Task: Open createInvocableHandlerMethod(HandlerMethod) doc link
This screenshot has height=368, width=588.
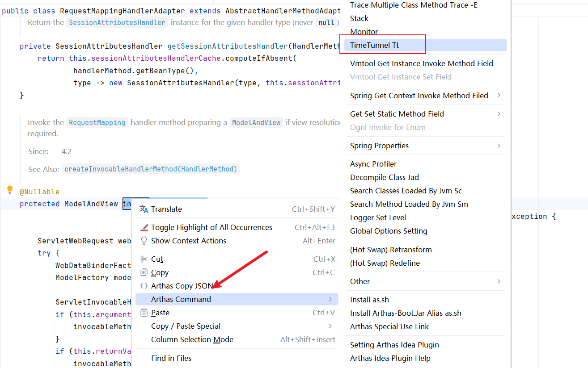Action: [151, 169]
